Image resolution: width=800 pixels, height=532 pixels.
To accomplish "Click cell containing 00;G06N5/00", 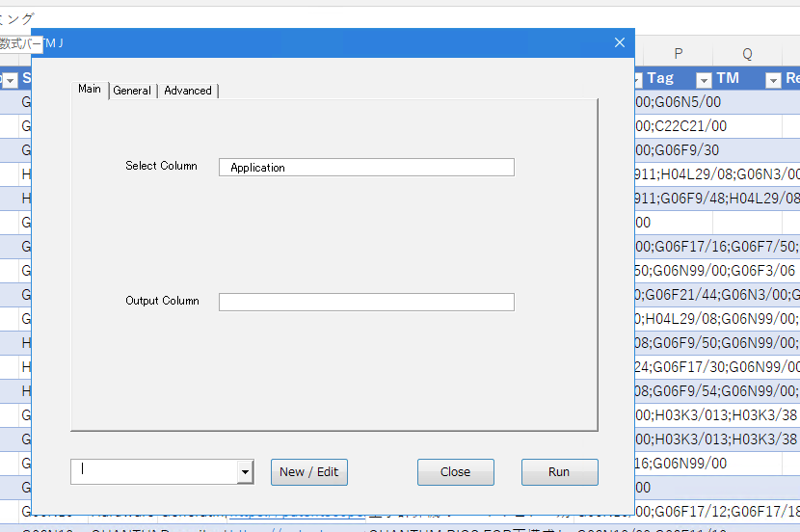I will click(x=678, y=102).
